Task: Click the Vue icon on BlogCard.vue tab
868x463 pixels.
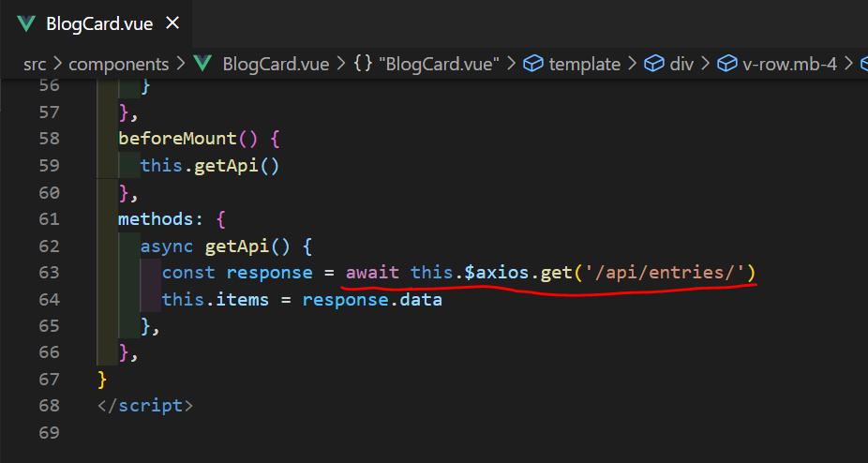Action: [x=26, y=23]
